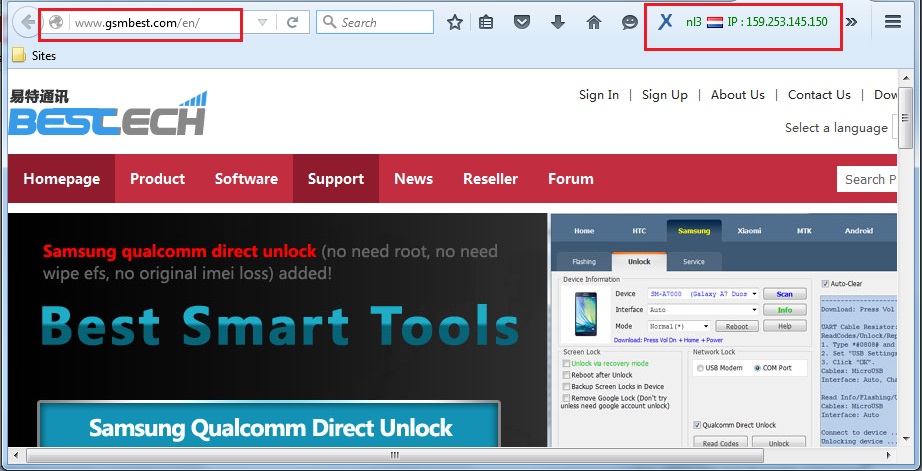Click the Help button
The image size is (922, 471).
pos(784,326)
